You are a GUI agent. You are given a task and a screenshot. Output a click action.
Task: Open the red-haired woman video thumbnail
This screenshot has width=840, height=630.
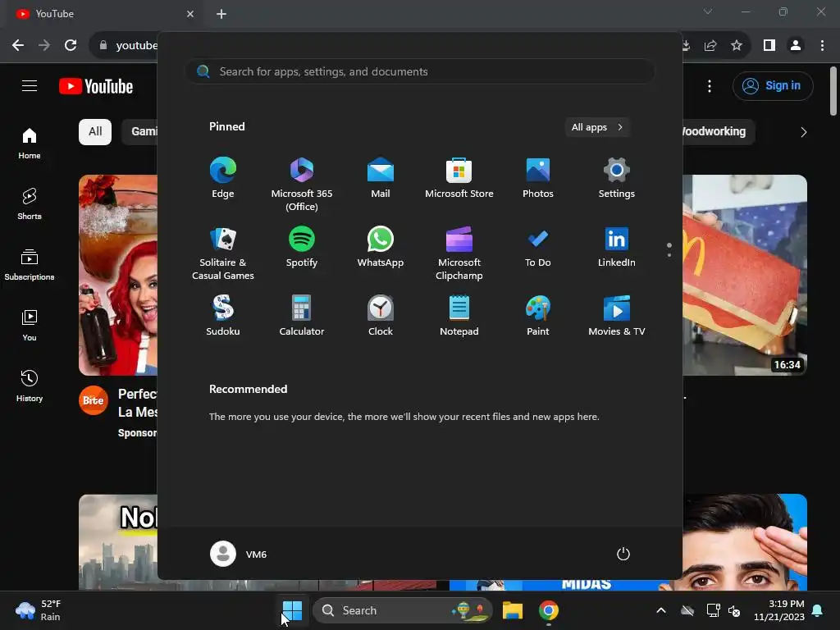click(x=118, y=275)
